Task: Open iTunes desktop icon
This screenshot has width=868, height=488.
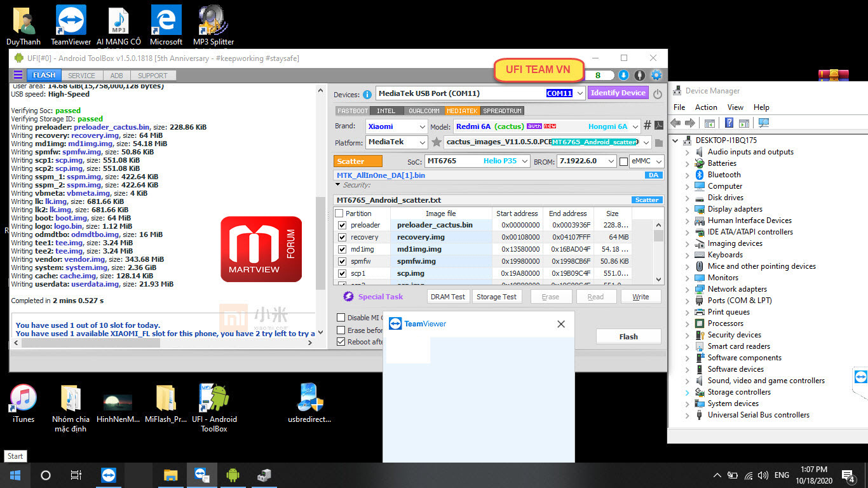Action: [x=24, y=403]
